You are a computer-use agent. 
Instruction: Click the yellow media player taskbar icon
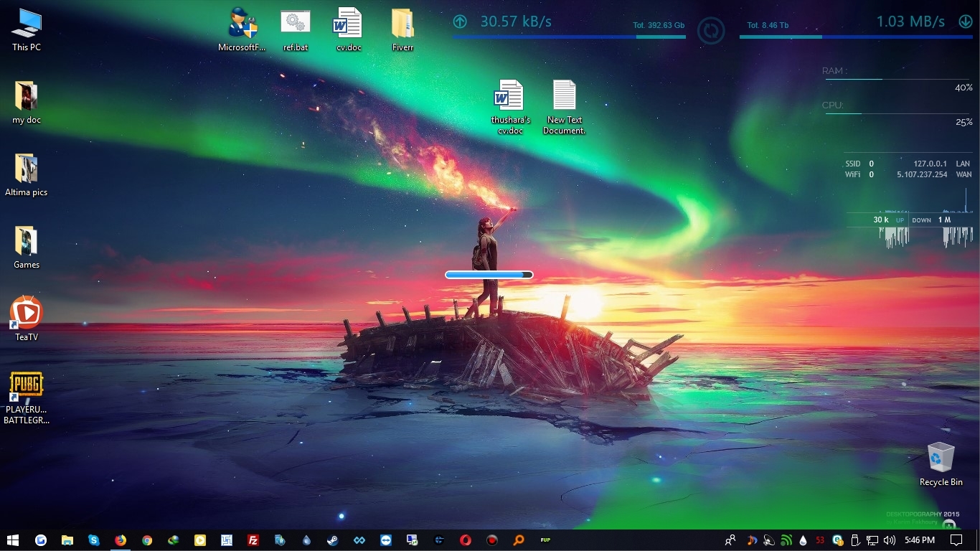(x=200, y=540)
